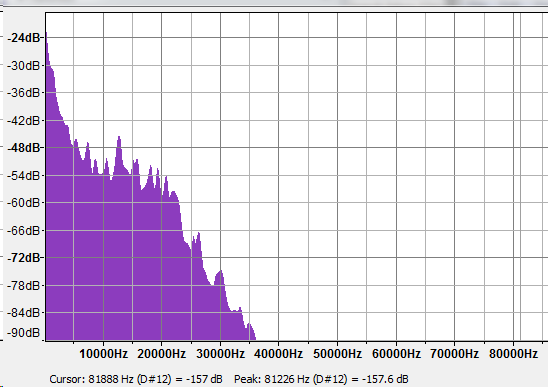
Task: Click the -42dB axis label
Action: [x=24, y=121]
